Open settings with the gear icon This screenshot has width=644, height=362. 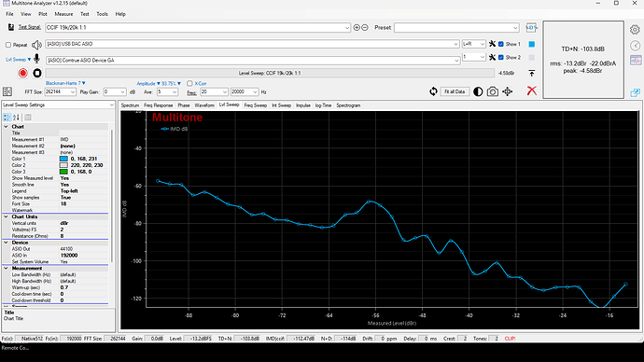[x=635, y=30]
